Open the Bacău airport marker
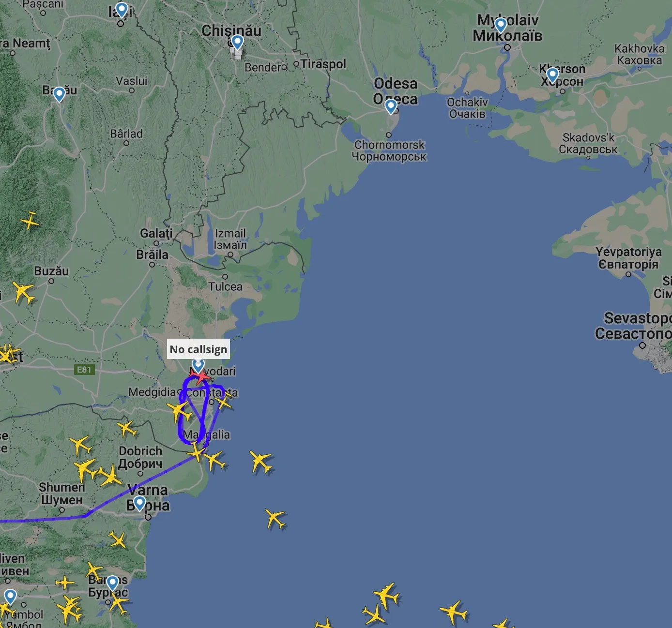 pyautogui.click(x=59, y=94)
